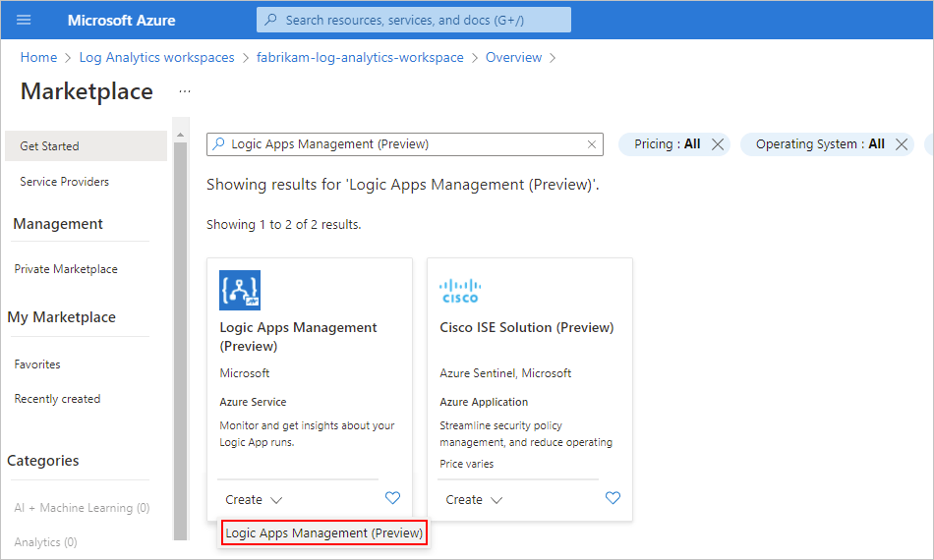934x560 pixels.
Task: Open Private Marketplace in the sidebar
Action: [66, 269]
